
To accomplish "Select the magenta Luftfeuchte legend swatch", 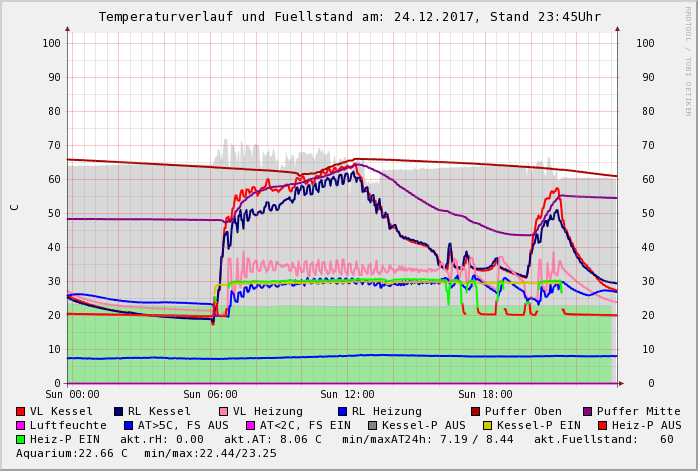I will (21, 425).
